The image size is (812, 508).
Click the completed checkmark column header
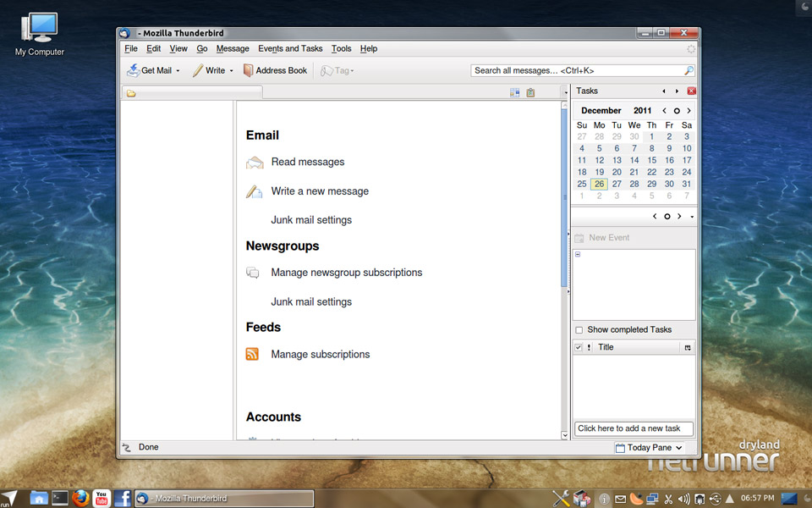tap(579, 347)
